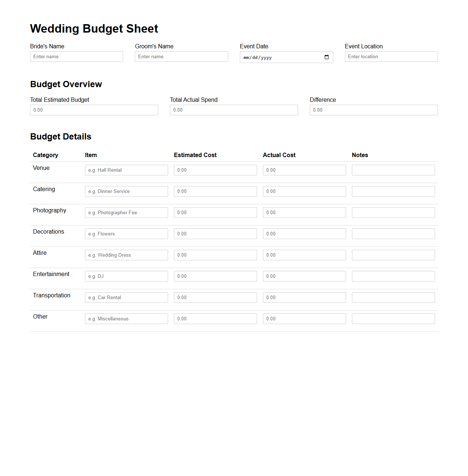Click the Decorations item field showing Flowers
This screenshot has height=476, width=468.
click(126, 234)
